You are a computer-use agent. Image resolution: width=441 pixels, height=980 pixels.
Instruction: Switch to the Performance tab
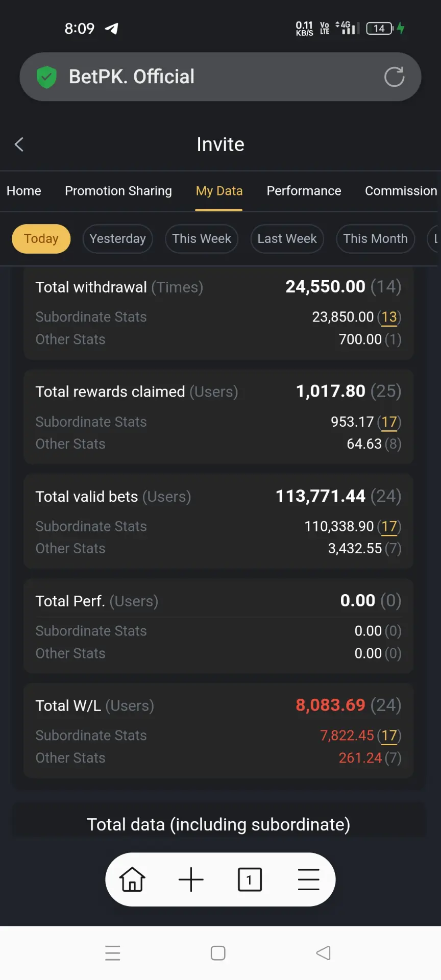pyautogui.click(x=304, y=191)
